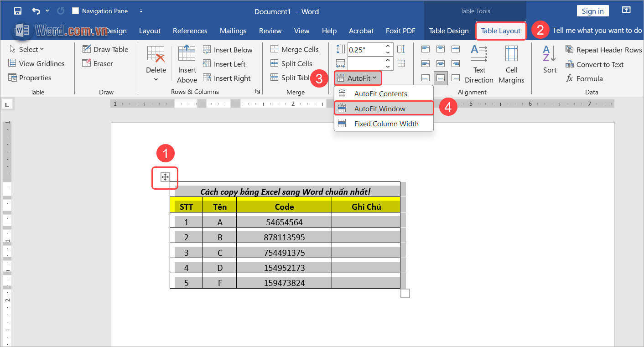
Task: Undo the last action
Action: pos(36,11)
